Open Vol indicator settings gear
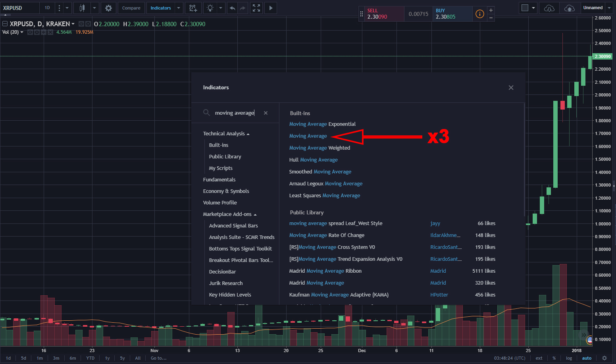 point(37,32)
